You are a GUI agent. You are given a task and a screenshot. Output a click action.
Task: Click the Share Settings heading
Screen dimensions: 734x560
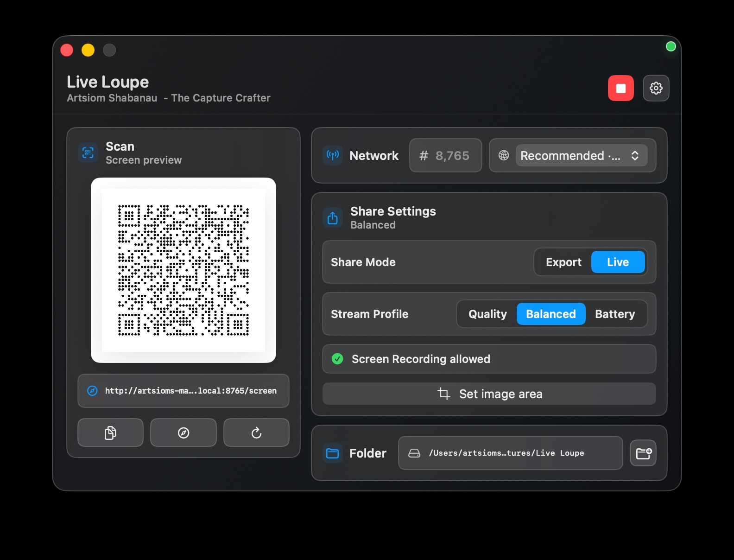pyautogui.click(x=393, y=211)
